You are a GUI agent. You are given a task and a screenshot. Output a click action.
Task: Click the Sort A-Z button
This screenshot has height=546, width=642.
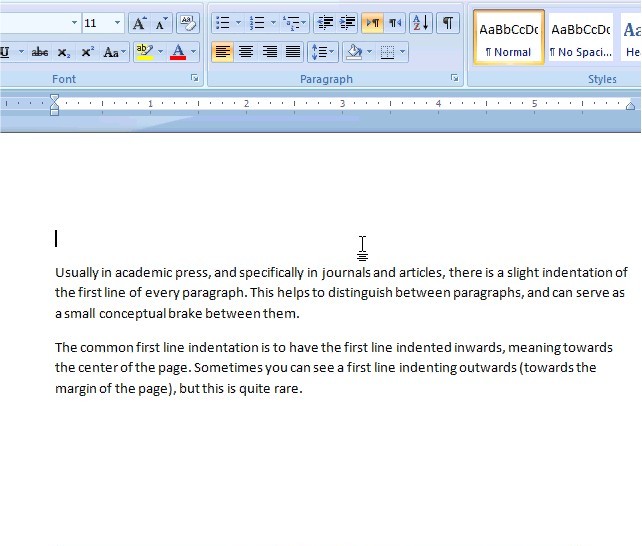[x=420, y=23]
